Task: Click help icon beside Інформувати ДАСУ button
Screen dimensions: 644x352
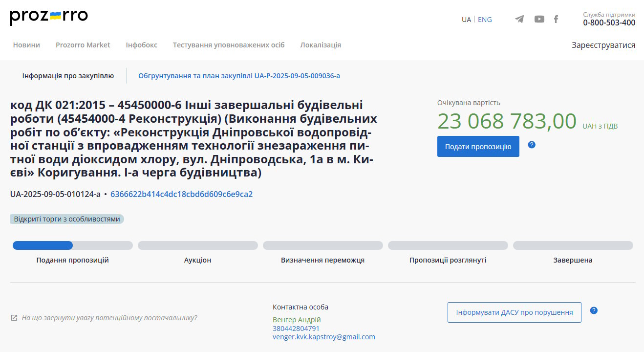Action: pyautogui.click(x=594, y=310)
